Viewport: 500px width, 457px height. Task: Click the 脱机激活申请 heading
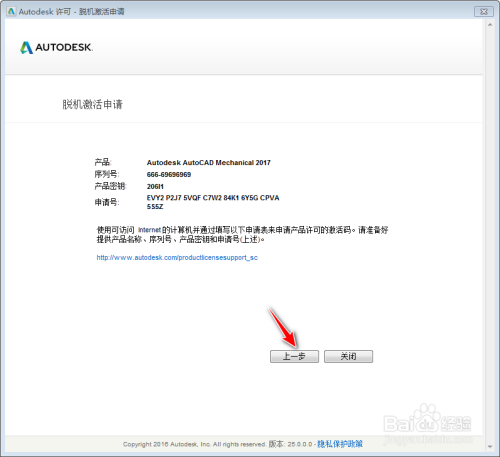coord(92,104)
